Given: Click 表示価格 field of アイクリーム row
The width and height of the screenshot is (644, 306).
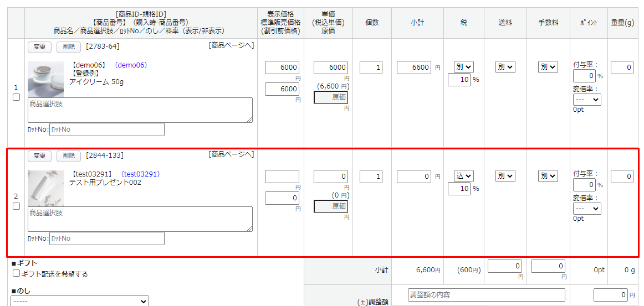Looking at the screenshot, I should [282, 68].
